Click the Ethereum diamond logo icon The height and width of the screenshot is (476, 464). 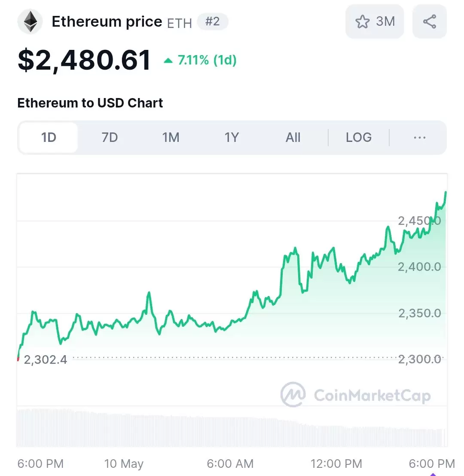point(30,21)
